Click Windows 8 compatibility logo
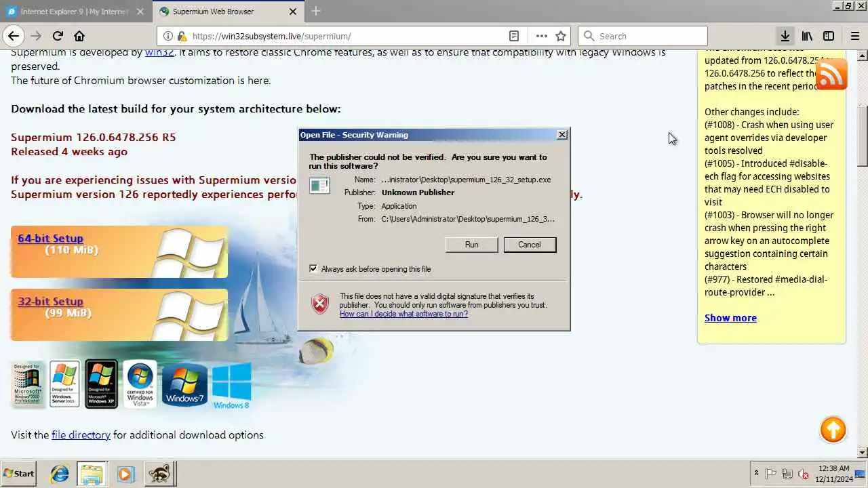The image size is (868, 488). coord(231,386)
